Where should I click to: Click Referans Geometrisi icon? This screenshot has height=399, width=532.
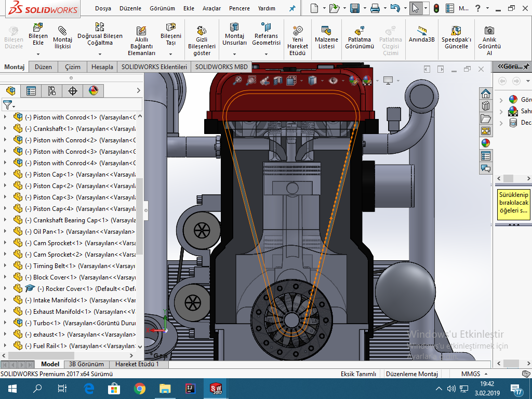tap(266, 27)
